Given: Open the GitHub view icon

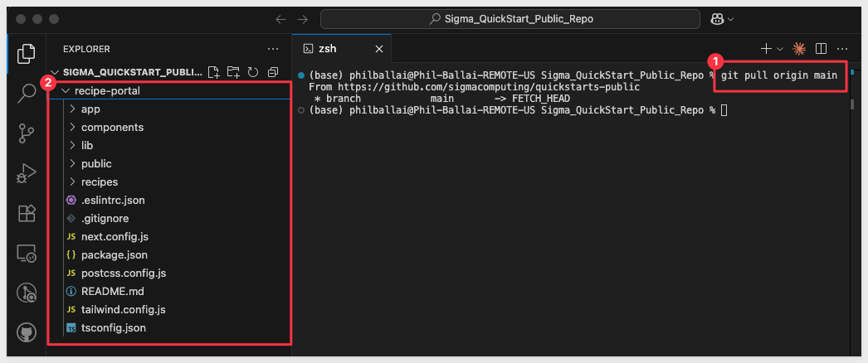Looking at the screenshot, I should (27, 332).
